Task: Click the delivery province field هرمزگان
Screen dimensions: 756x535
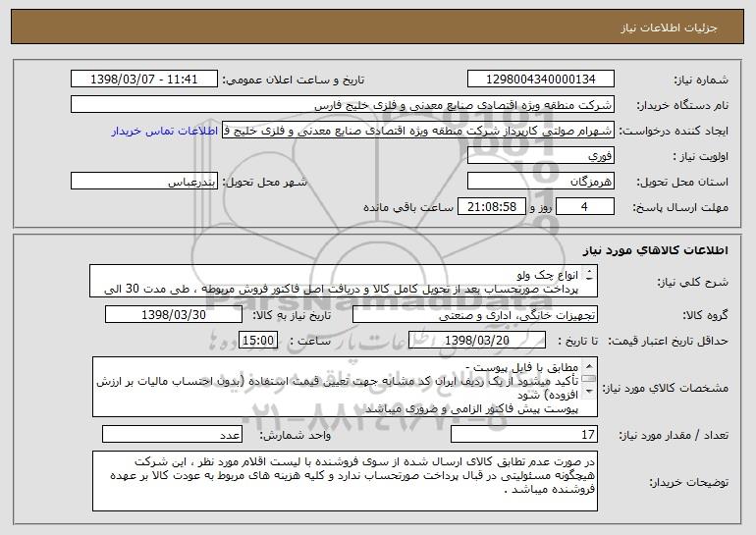Action: pos(540,182)
